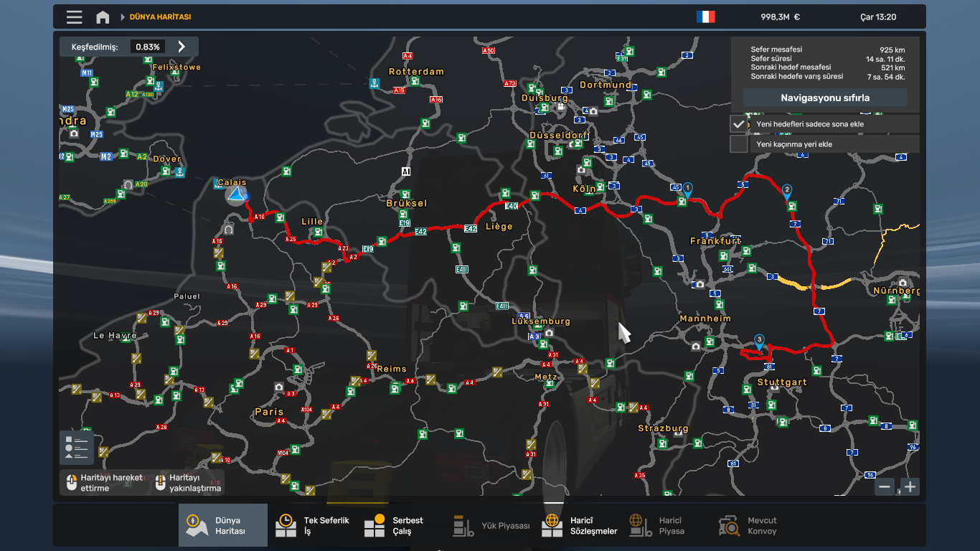Zoom out with the minus button

(x=884, y=486)
